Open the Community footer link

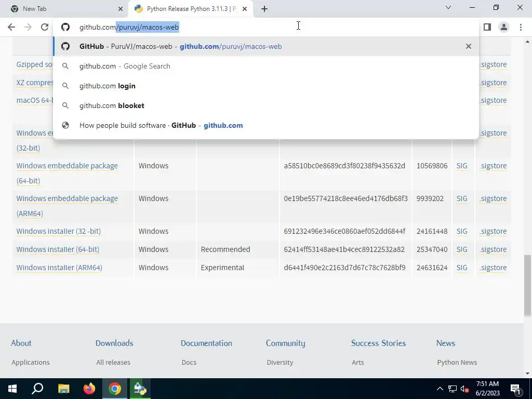pos(285,343)
